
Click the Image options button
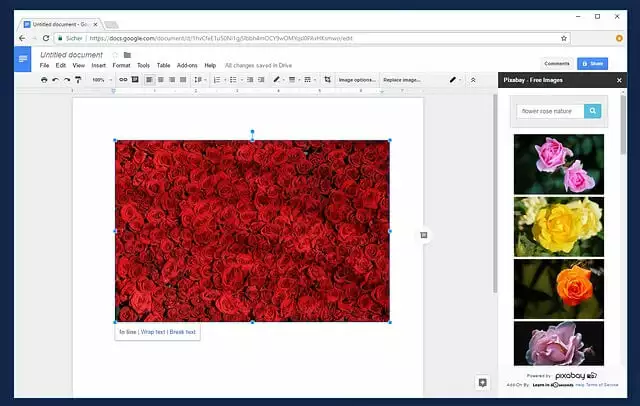[357, 79]
